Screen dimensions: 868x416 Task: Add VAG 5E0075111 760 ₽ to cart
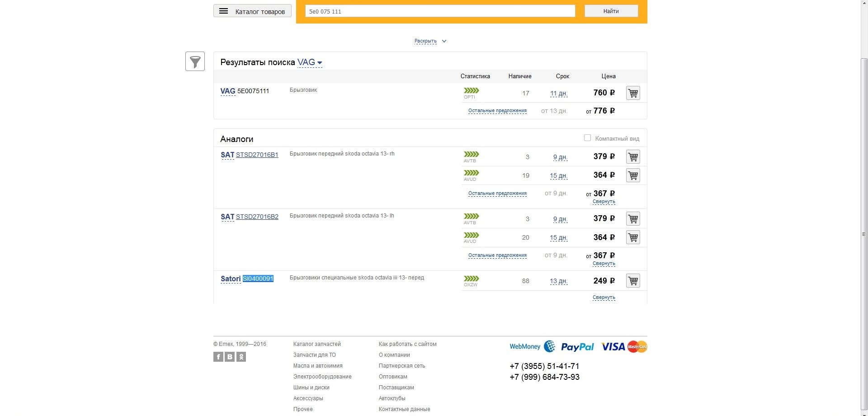[633, 93]
